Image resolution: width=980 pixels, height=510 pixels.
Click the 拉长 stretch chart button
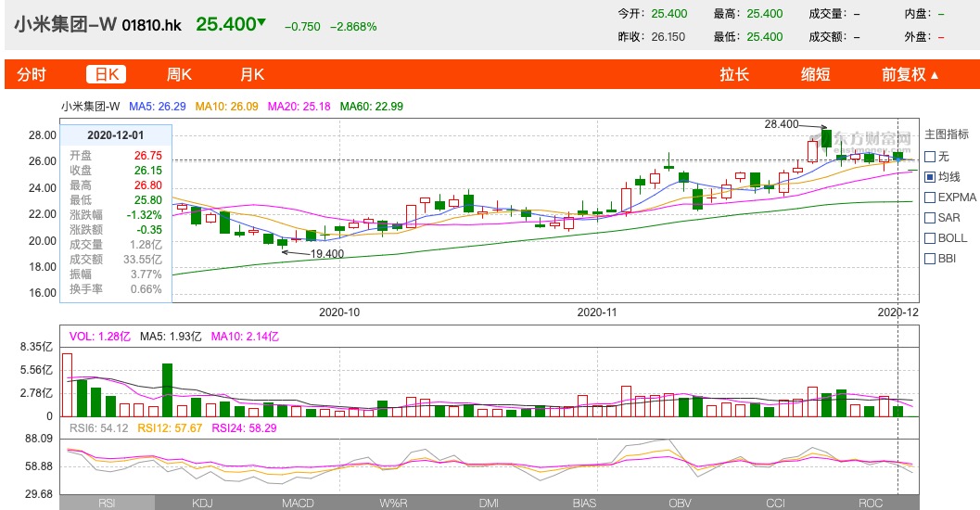pos(735,75)
